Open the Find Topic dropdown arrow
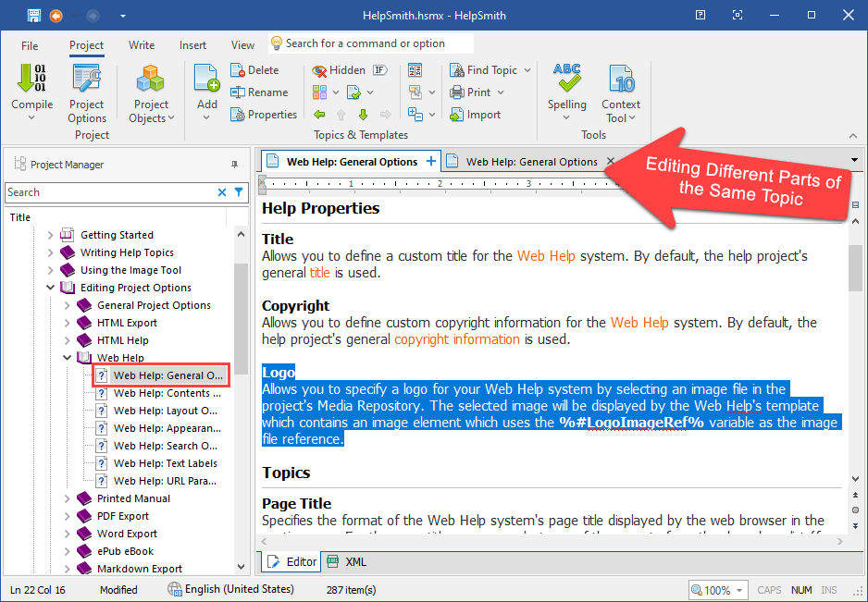This screenshot has width=868, height=602. tap(527, 70)
